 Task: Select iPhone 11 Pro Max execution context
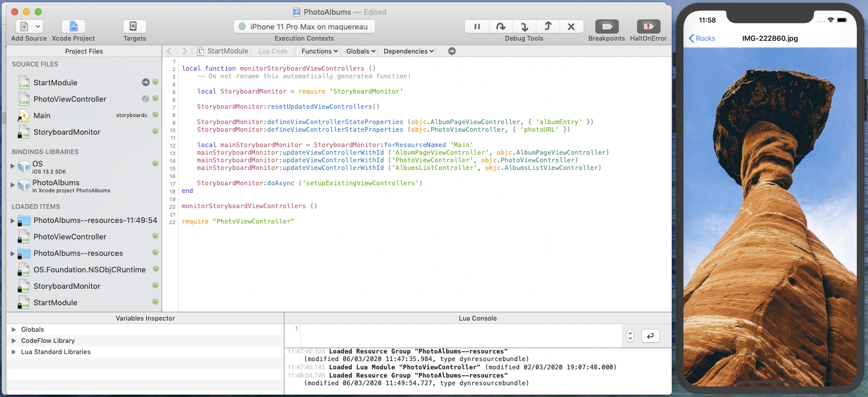[x=304, y=26]
